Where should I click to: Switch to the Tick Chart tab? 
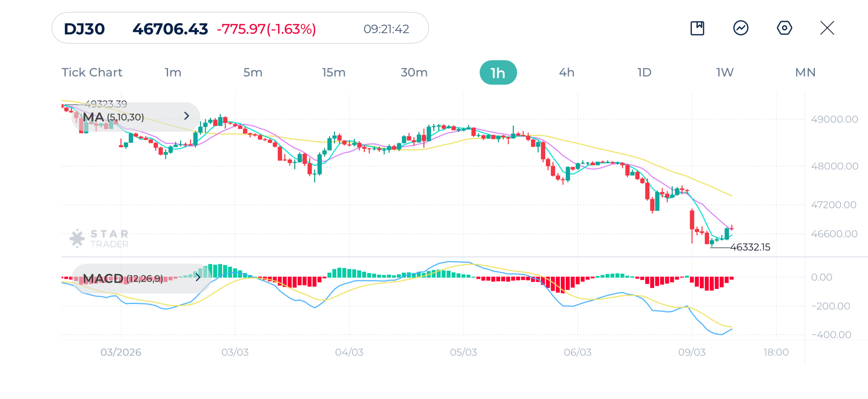[92, 72]
